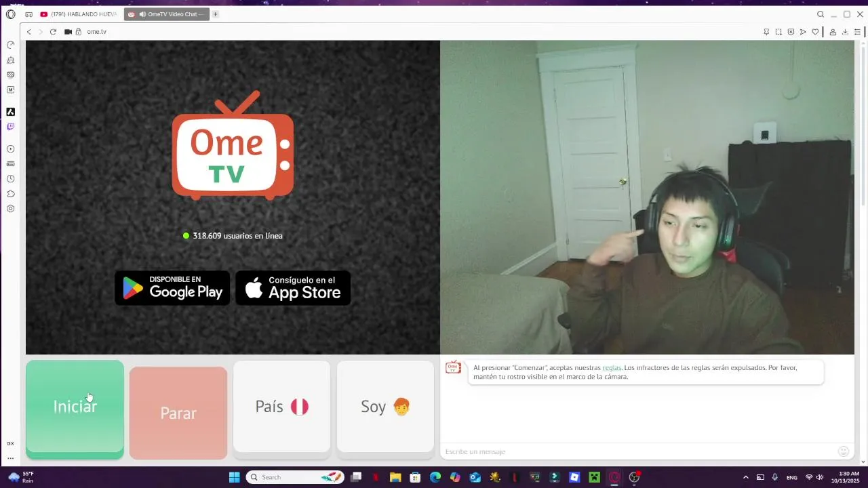This screenshot has width=868, height=488.
Task: Go back to previous page
Action: (28, 32)
